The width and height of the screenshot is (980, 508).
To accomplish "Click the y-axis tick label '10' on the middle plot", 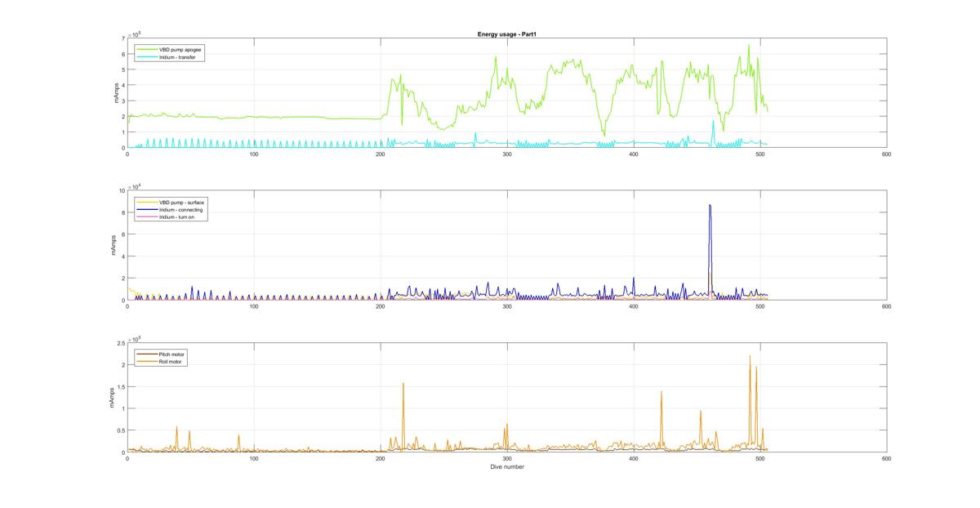I will [x=122, y=191].
